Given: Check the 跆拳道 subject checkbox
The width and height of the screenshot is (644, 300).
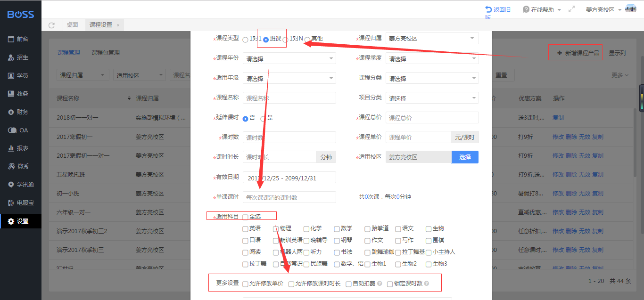Looking at the screenshot, I should pyautogui.click(x=367, y=229).
